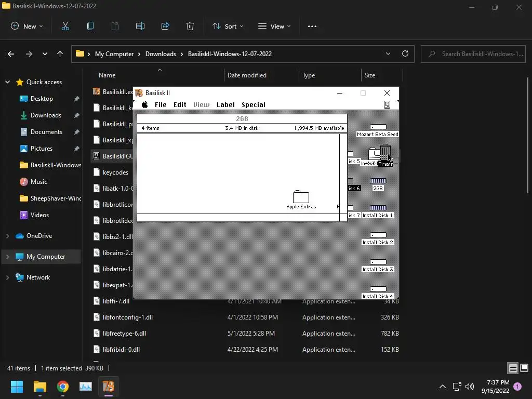Image resolution: width=532 pixels, height=399 pixels.
Task: Click the Search BasiliskII-Windows field
Action: (x=473, y=54)
